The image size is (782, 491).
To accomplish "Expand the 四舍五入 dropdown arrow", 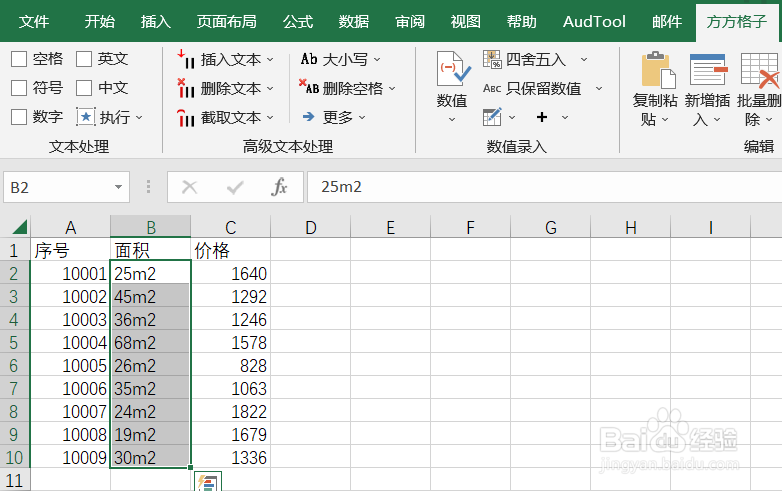I will [584, 59].
